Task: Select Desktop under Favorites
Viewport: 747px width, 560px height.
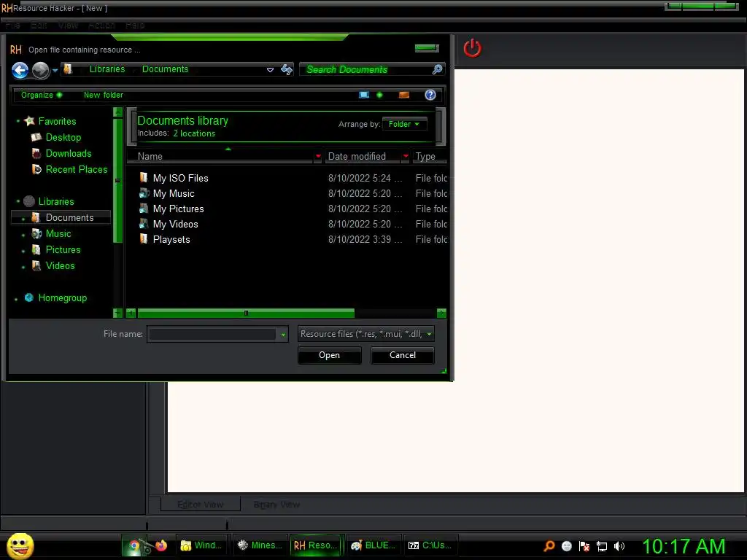Action: 63,137
